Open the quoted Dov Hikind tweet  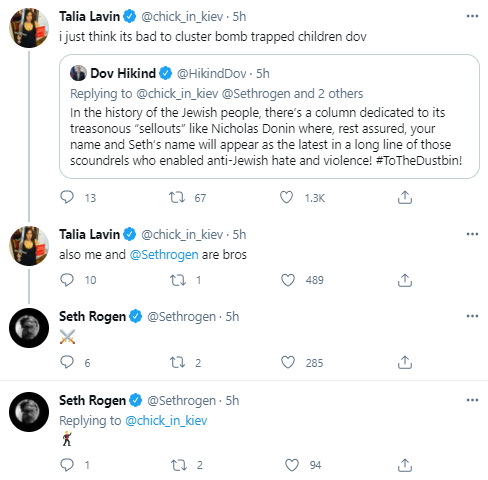point(269,116)
